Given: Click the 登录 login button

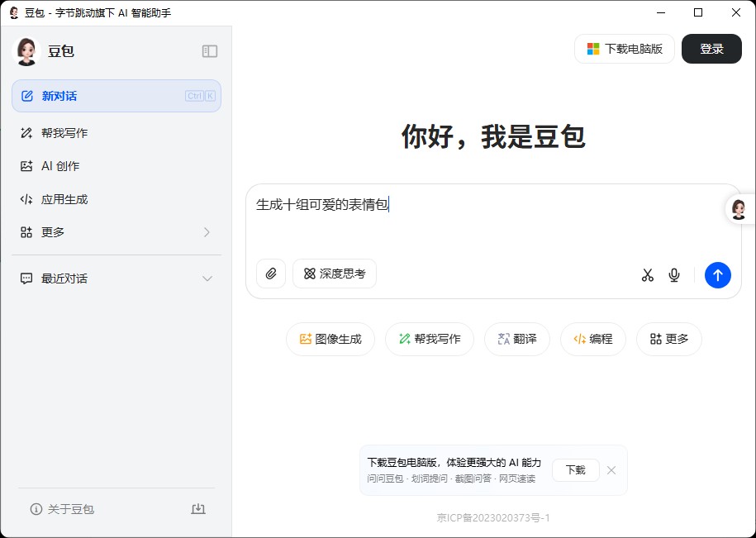Looking at the screenshot, I should (711, 49).
